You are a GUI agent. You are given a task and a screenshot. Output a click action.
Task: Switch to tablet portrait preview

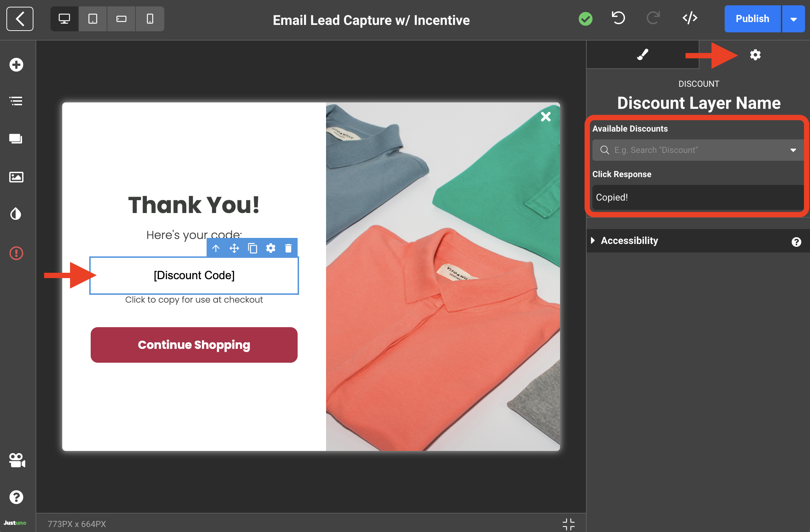pos(93,18)
